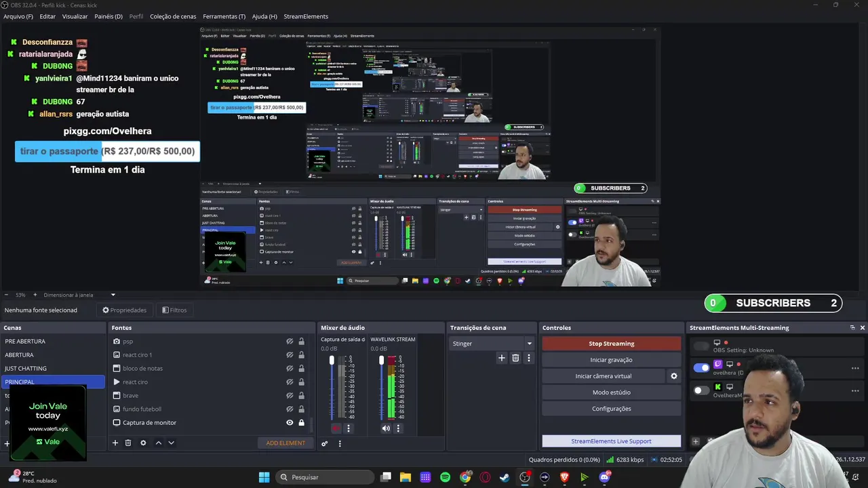Screen dimensions: 868x488
Task: Click Iniciar gravação
Action: (x=611, y=360)
